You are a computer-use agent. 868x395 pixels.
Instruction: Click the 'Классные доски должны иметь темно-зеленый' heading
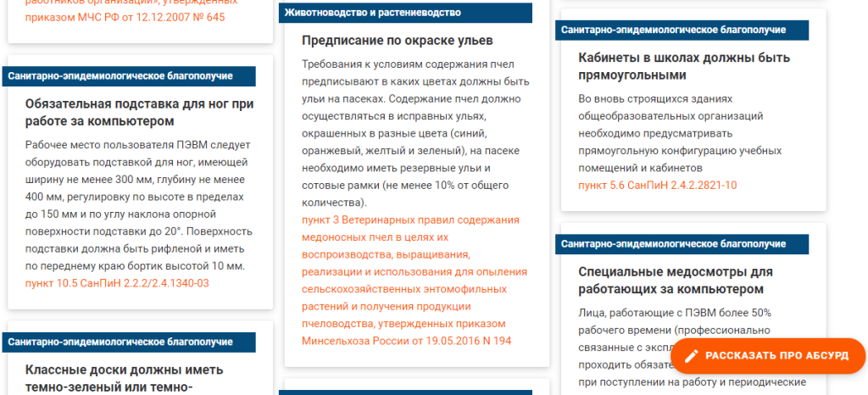pos(124,379)
